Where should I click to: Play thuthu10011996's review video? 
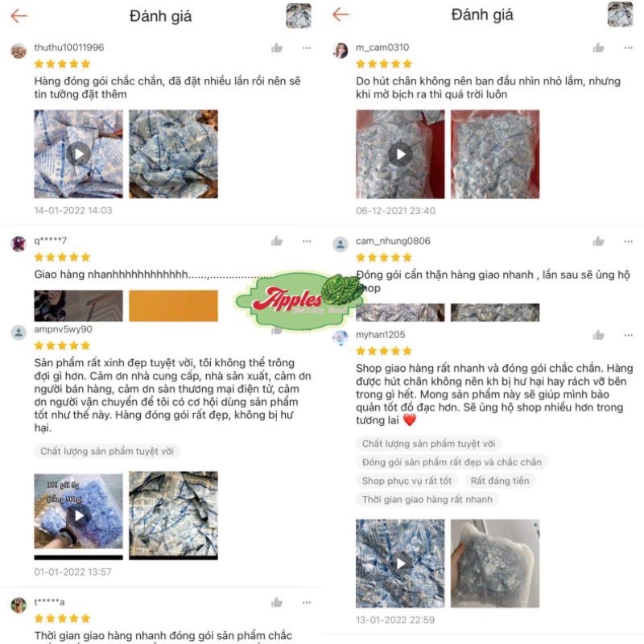(x=78, y=154)
